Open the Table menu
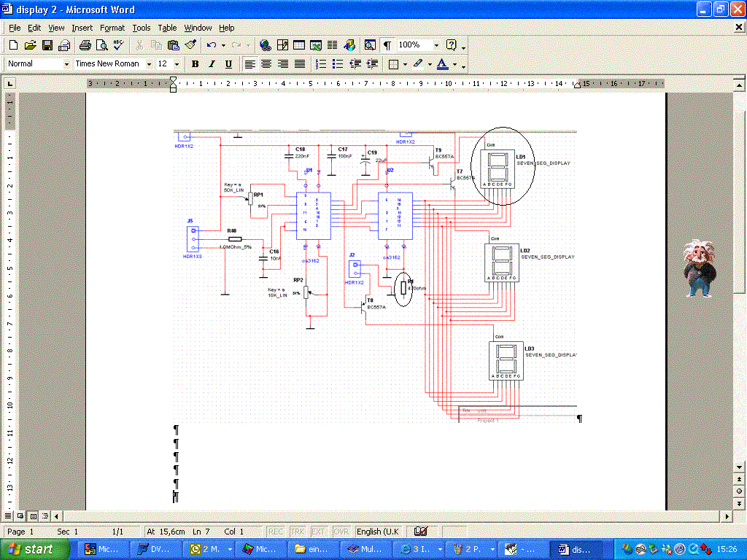 167,28
